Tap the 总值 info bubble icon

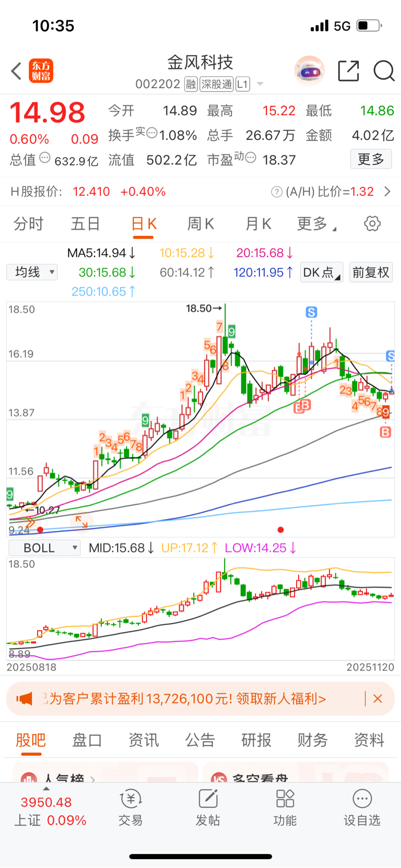click(45, 158)
